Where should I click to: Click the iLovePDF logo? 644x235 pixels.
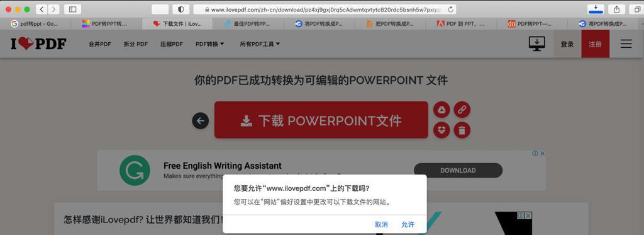(38, 43)
